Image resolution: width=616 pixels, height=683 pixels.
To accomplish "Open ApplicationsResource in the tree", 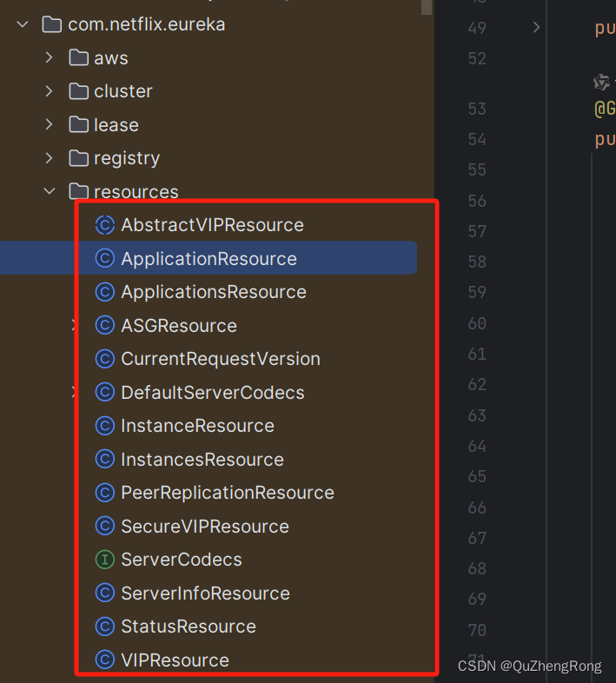I will tap(214, 292).
